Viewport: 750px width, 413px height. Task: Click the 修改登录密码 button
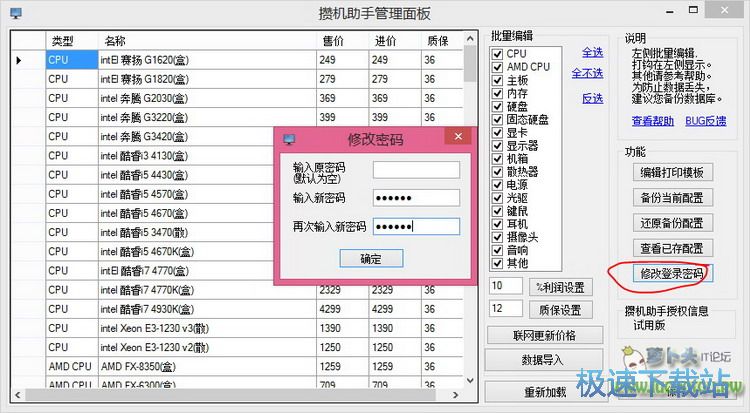click(673, 274)
